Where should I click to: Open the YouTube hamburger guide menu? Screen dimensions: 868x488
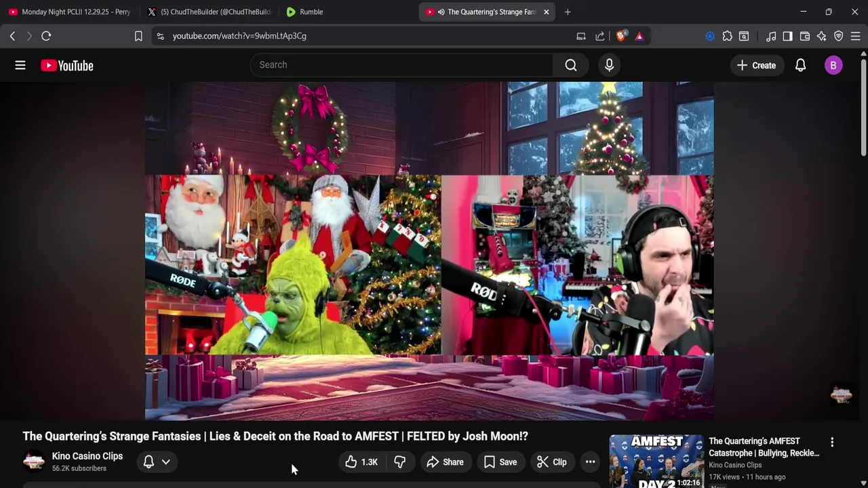point(20,65)
